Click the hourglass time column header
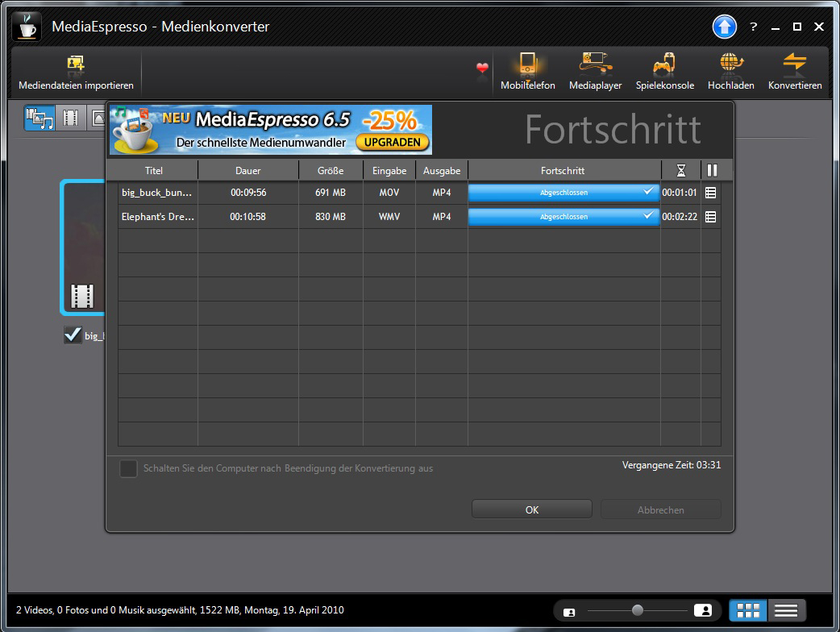The height and width of the screenshot is (632, 840). [681, 170]
